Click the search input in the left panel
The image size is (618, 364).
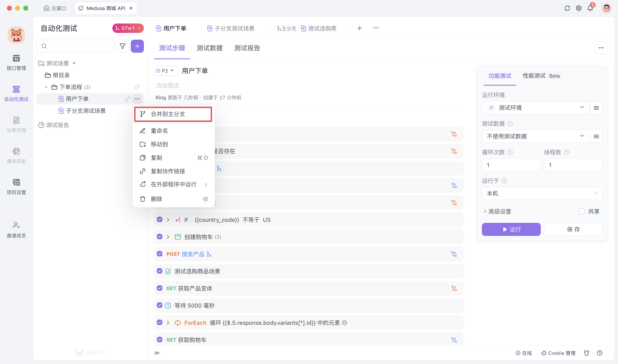75,46
